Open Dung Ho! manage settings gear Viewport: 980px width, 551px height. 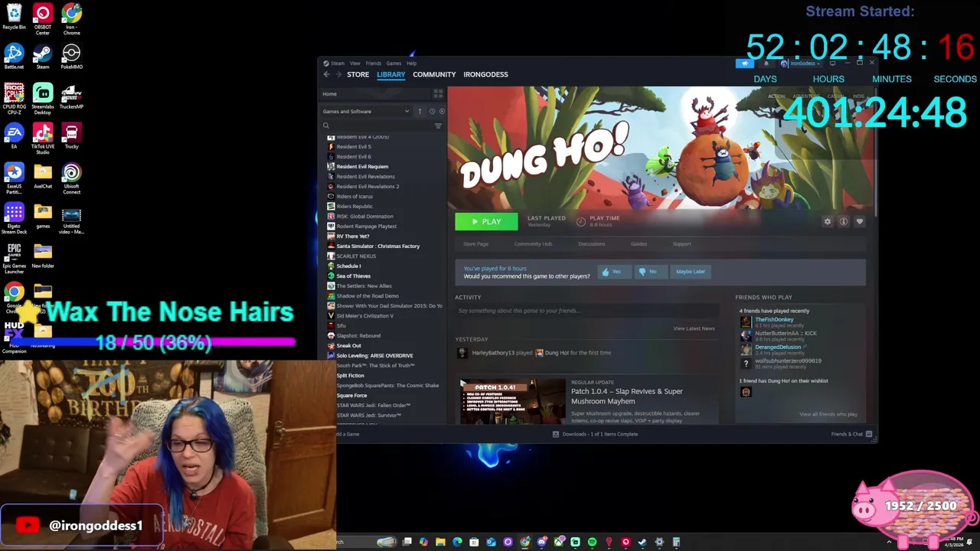click(827, 222)
